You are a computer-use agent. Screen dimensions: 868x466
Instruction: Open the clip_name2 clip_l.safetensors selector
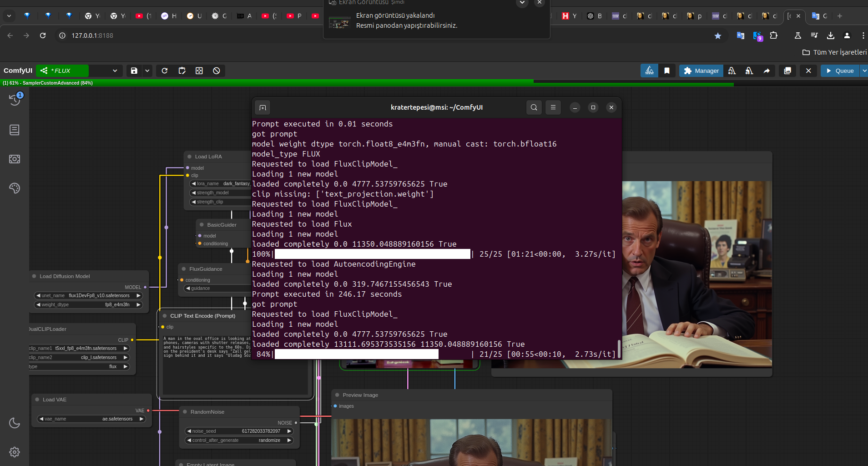pos(79,357)
